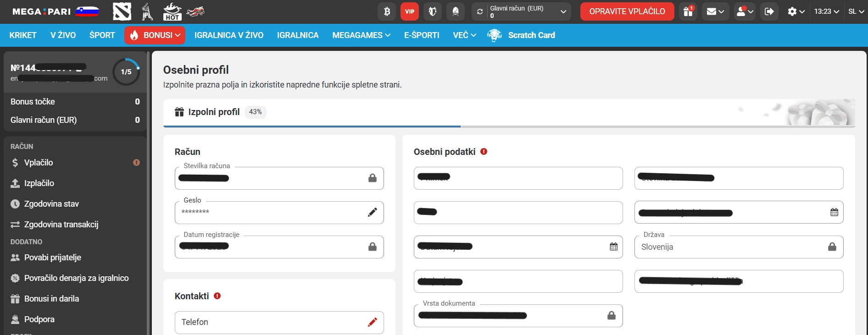Click the Bitcoin crypto icon
868x335 pixels.
(x=387, y=11)
